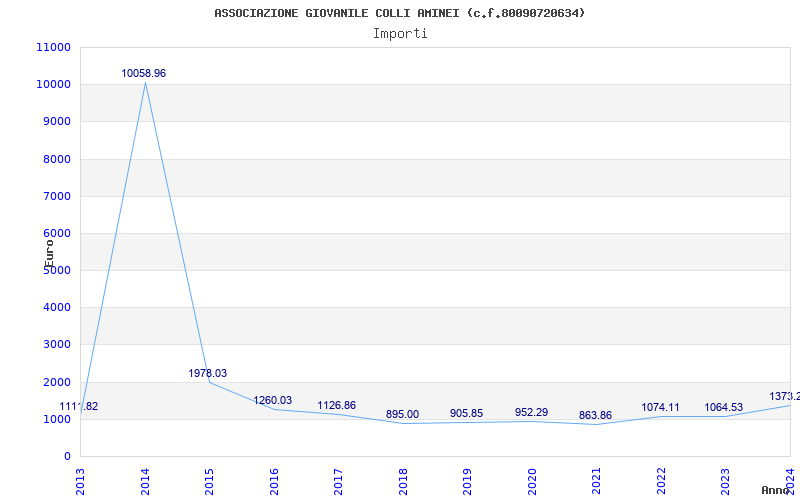The width and height of the screenshot is (800, 500).
Task: Click the x-axis year 2021
Action: (596, 481)
